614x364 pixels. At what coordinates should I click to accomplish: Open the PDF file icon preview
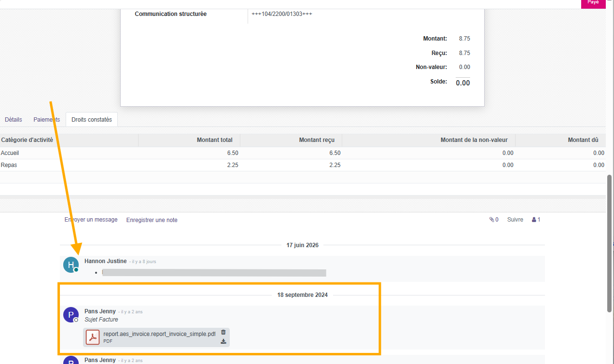click(93, 337)
